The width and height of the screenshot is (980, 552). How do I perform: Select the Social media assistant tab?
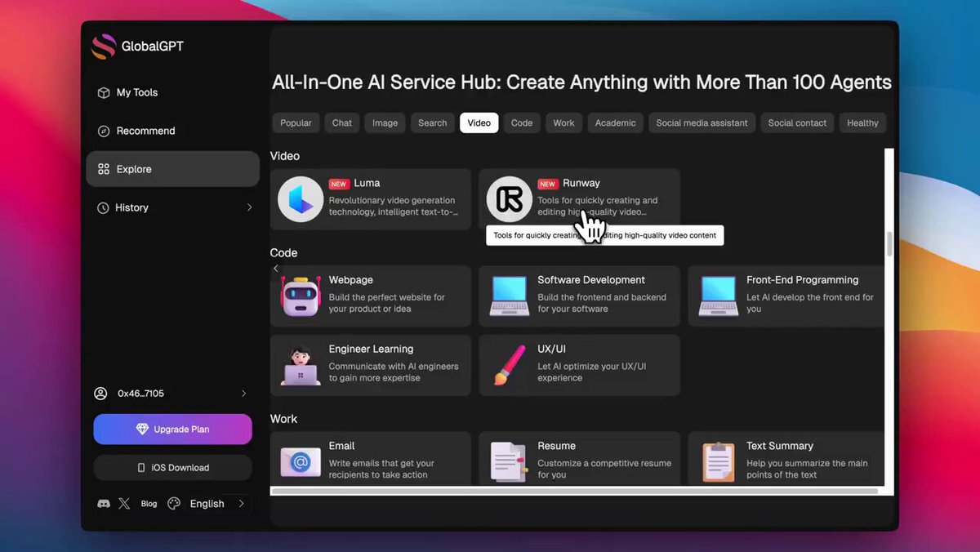click(702, 123)
